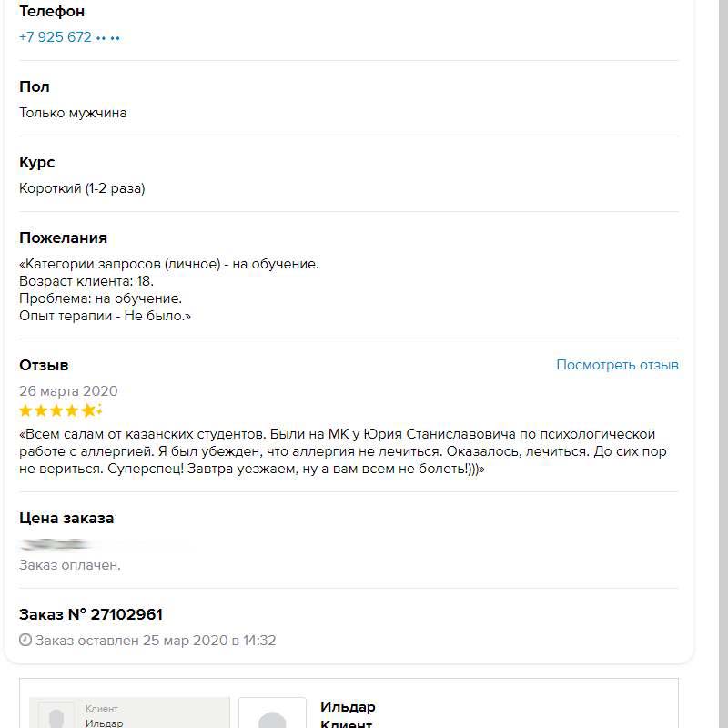Click the review date 26 марта 2020
This screenshot has height=728, width=728.
point(68,391)
